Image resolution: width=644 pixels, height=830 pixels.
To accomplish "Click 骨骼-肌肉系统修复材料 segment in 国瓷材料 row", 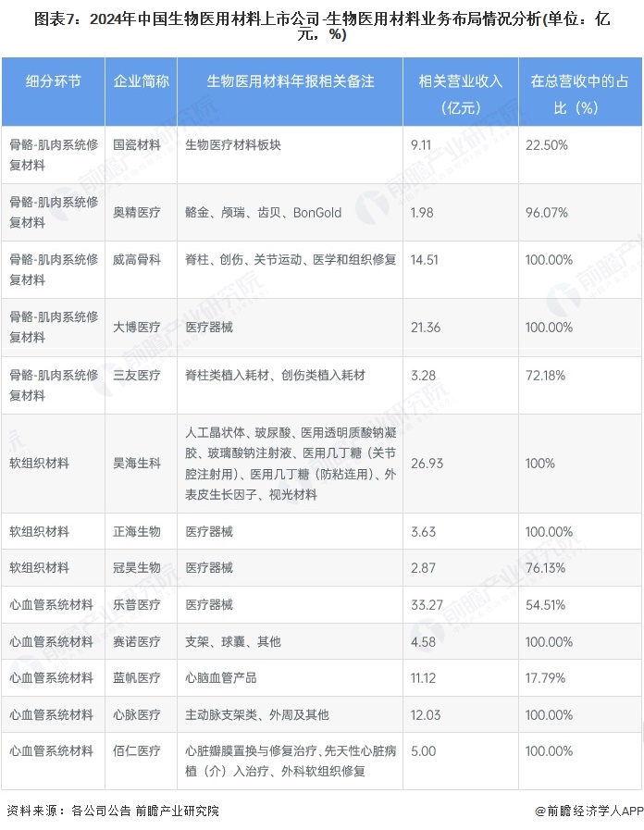I will point(54,155).
